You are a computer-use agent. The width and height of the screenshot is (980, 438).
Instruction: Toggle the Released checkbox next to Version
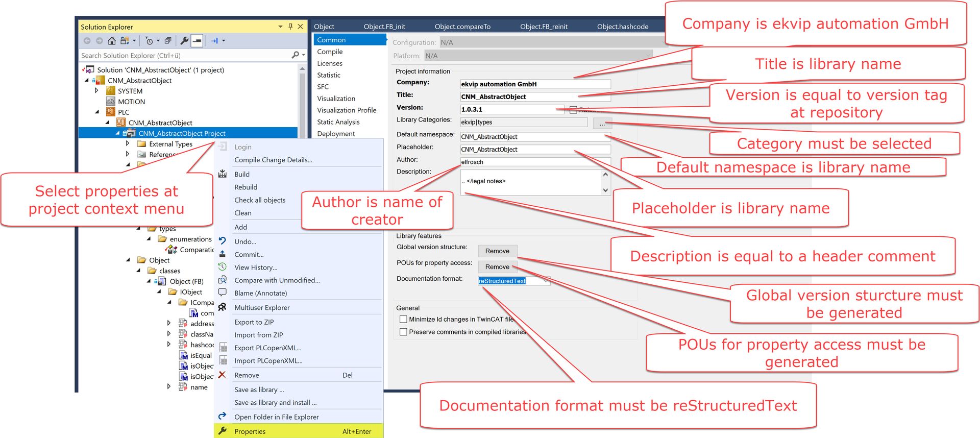[573, 110]
